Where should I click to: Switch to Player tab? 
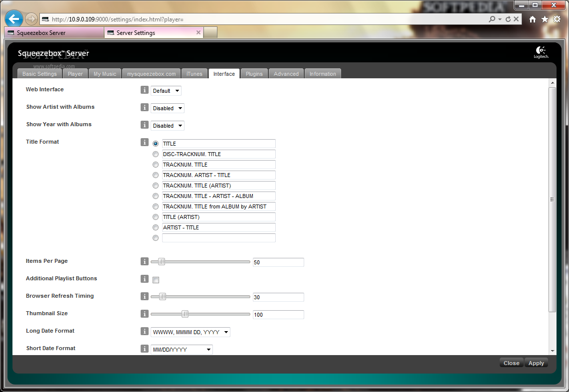(x=75, y=74)
